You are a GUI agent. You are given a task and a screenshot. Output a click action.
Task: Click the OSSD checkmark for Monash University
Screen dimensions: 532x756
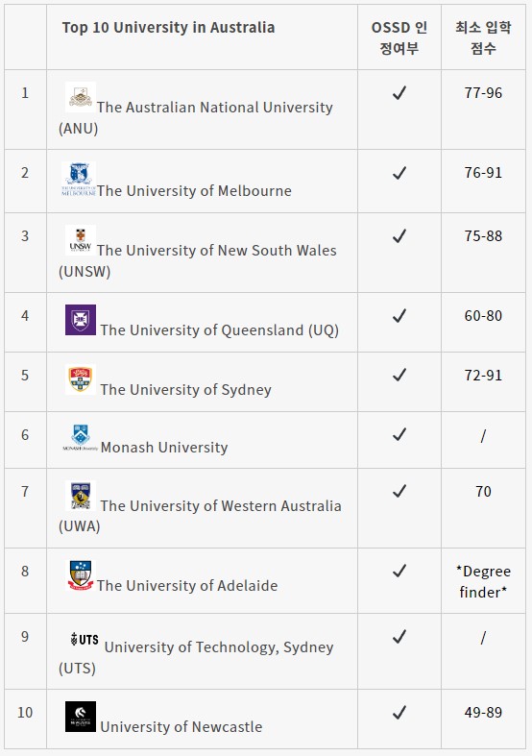(x=399, y=434)
